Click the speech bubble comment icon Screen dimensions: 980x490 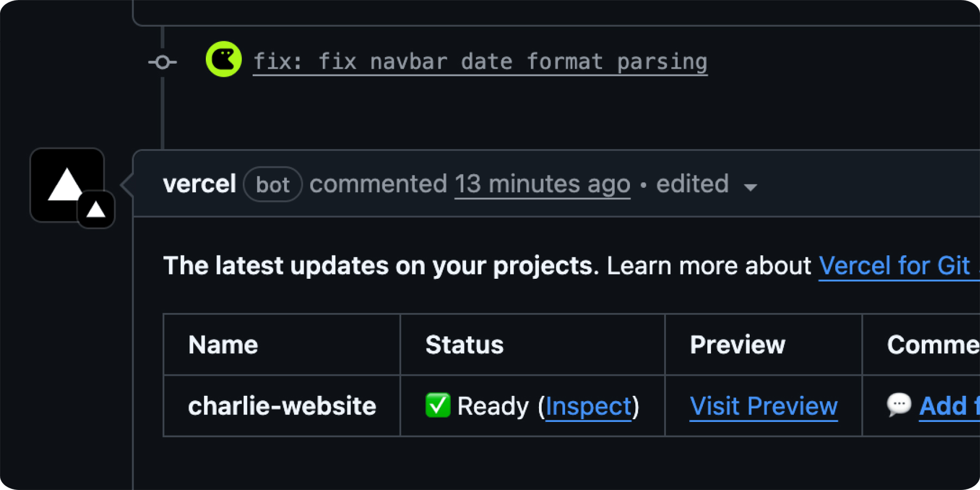click(x=898, y=405)
